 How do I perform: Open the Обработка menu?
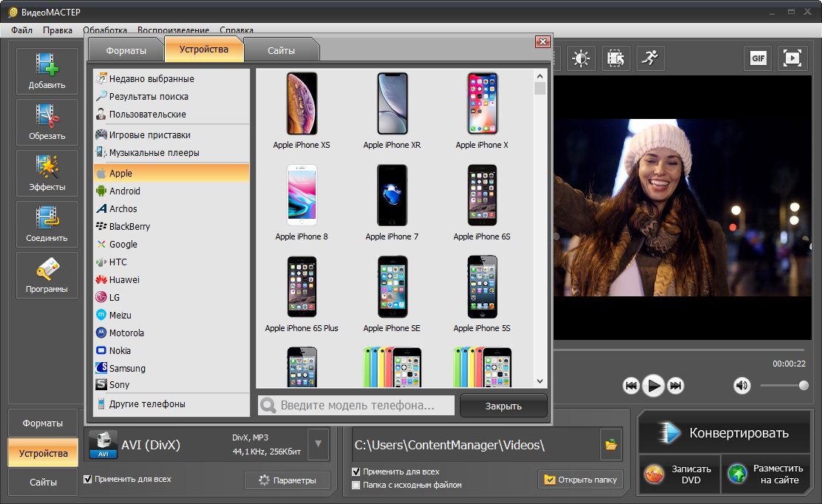105,30
